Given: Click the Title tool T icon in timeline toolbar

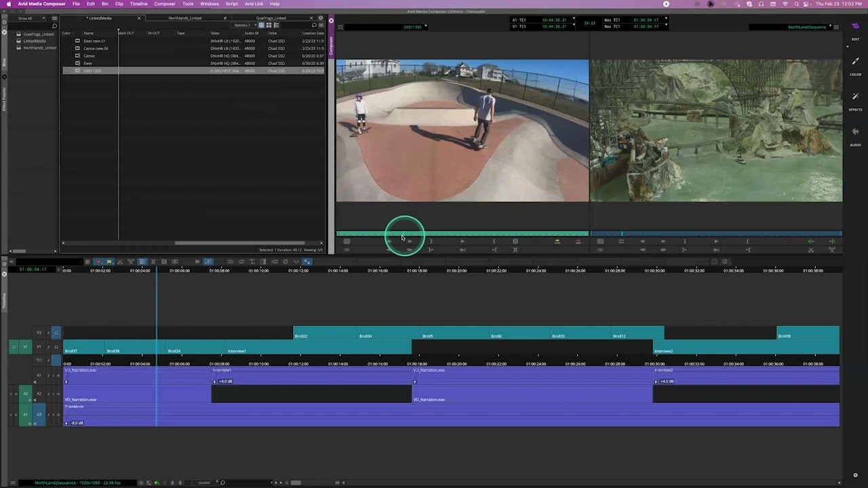Looking at the screenshot, I should [252, 262].
